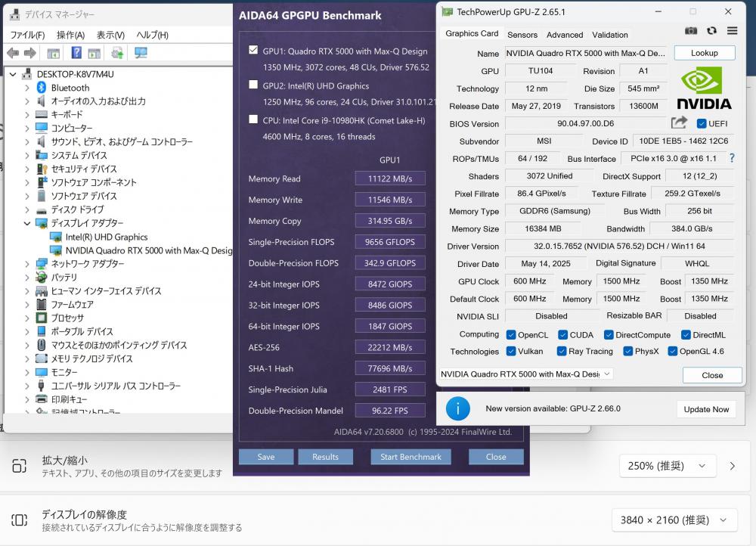Expand the システム デバイス node

coord(27,155)
